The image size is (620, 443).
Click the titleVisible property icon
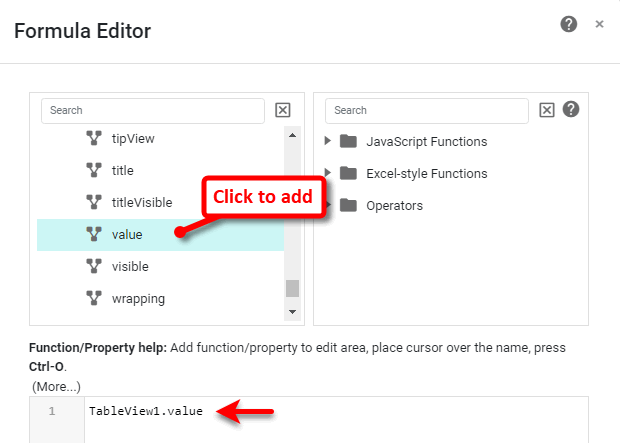94,202
